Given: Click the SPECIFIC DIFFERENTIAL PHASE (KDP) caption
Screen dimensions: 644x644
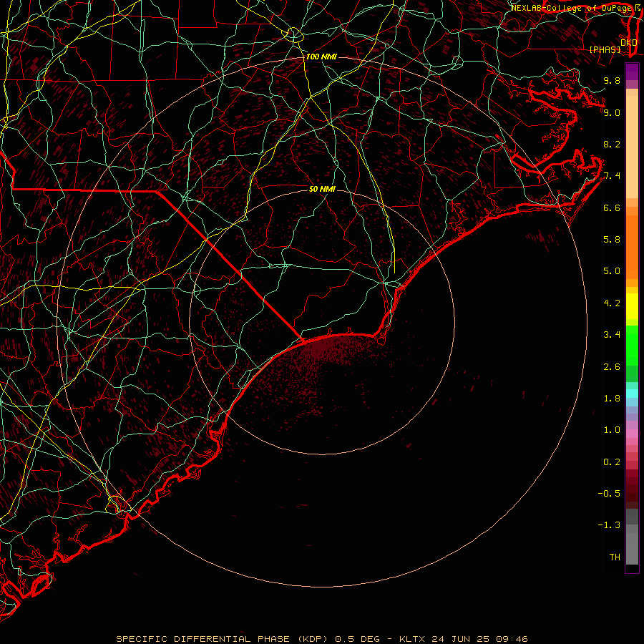Looking at the screenshot, I should [x=221, y=639].
